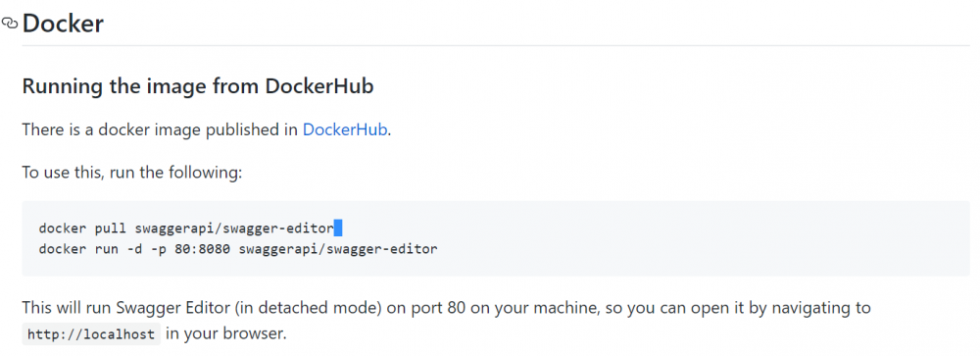This screenshot has width=980, height=356.
Task: Click the 'To use this, run the following:' sentence
Action: [132, 172]
